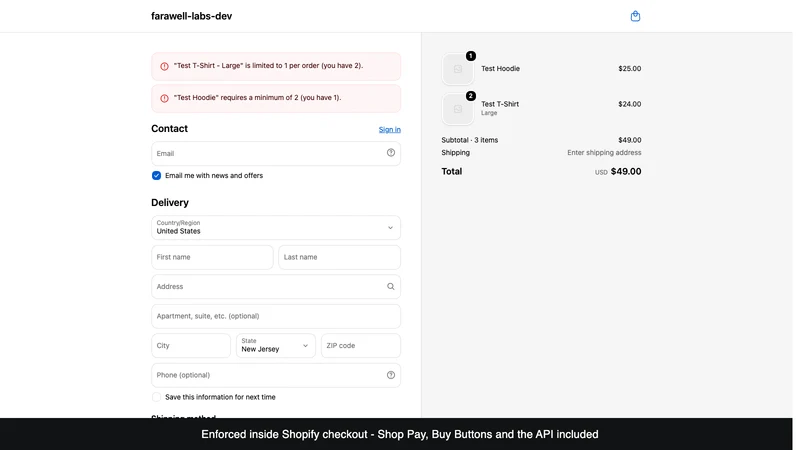
Task: Focus the ZIP code field
Action: 361,345
